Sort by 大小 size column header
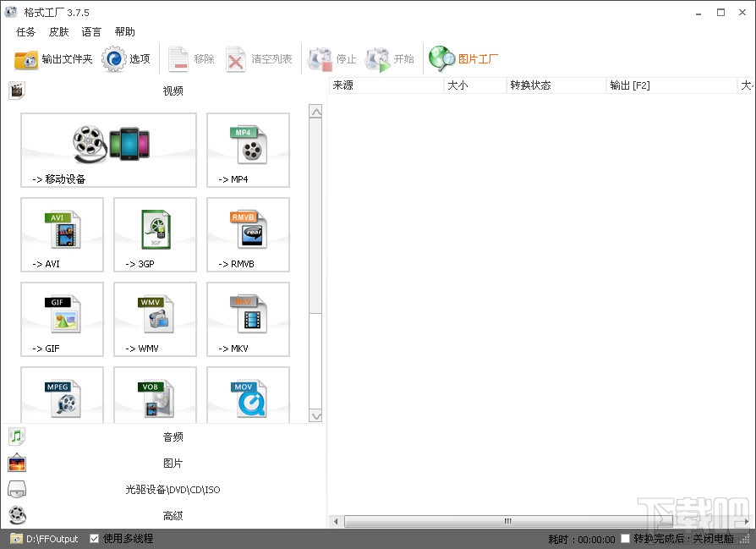Image resolution: width=756 pixels, height=549 pixels. 475,85
